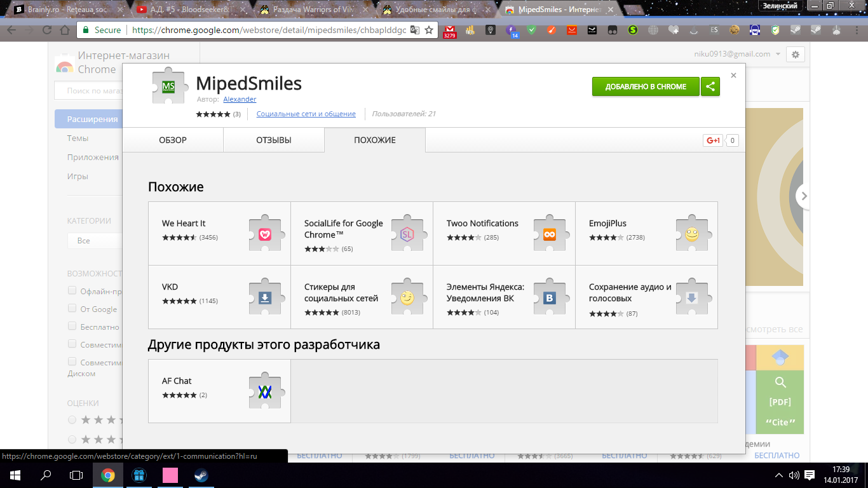This screenshot has height=488, width=868.
Task: Click the cookie extension icon
Action: [735, 30]
